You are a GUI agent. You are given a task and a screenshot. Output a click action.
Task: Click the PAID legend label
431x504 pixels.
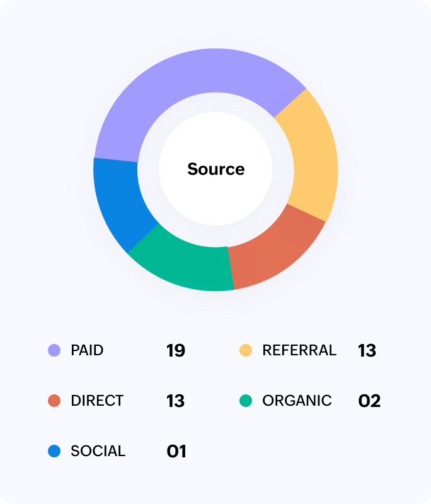tap(87, 350)
